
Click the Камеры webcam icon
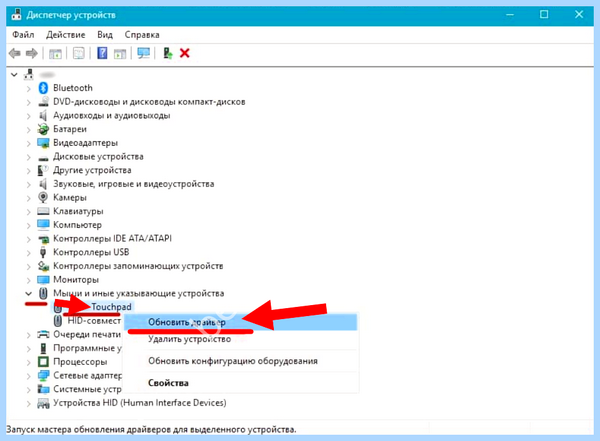click(43, 198)
